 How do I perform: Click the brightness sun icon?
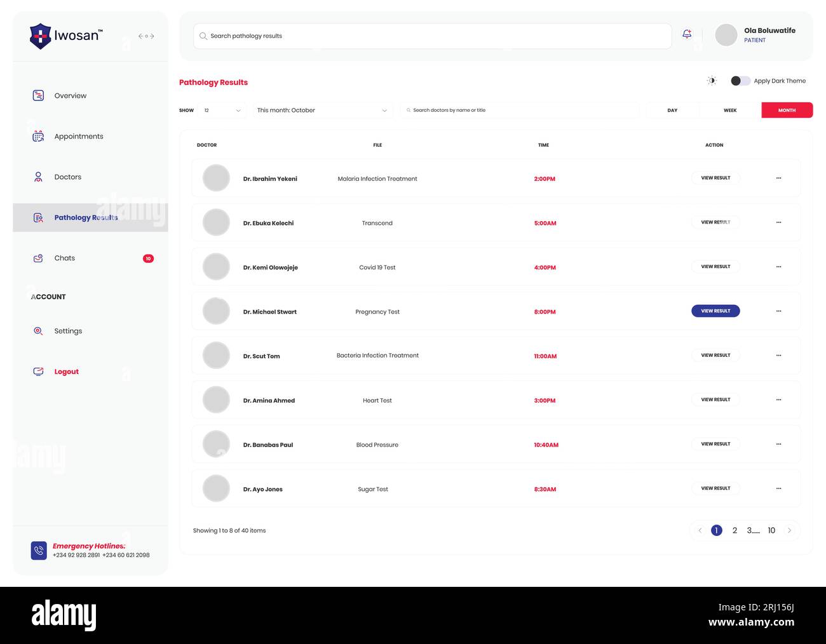pyautogui.click(x=712, y=81)
